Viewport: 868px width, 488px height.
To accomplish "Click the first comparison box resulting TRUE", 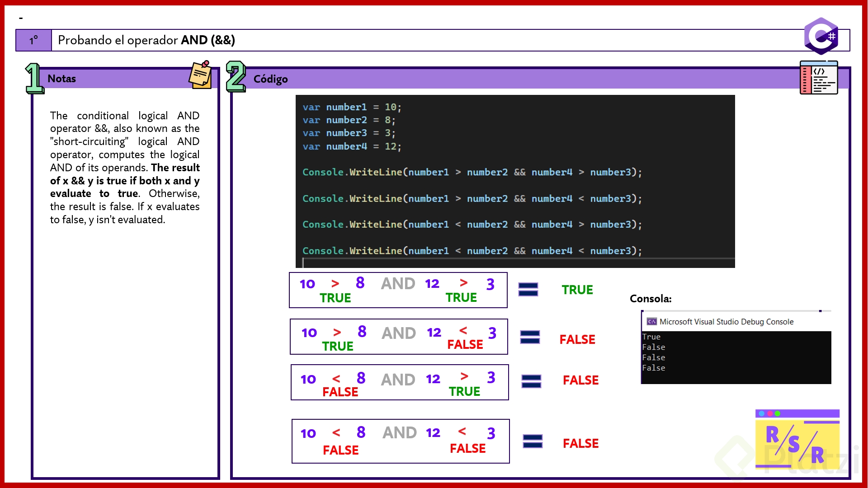I will point(398,290).
